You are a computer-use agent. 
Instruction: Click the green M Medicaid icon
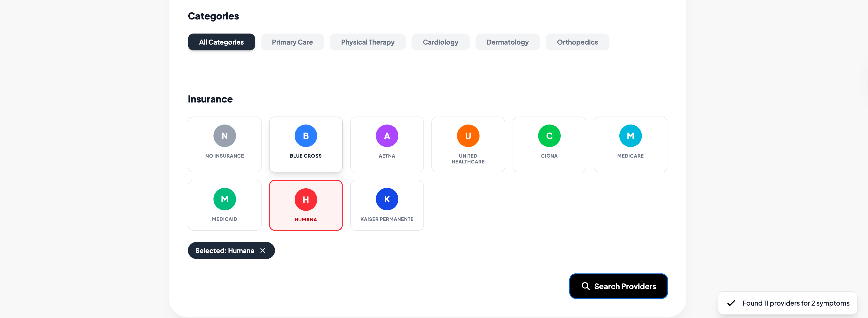tap(225, 199)
